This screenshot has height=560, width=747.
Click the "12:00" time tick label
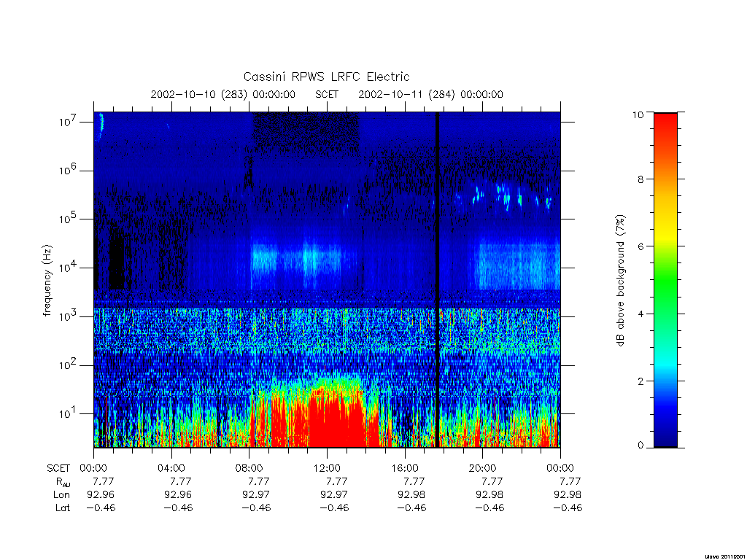(327, 468)
